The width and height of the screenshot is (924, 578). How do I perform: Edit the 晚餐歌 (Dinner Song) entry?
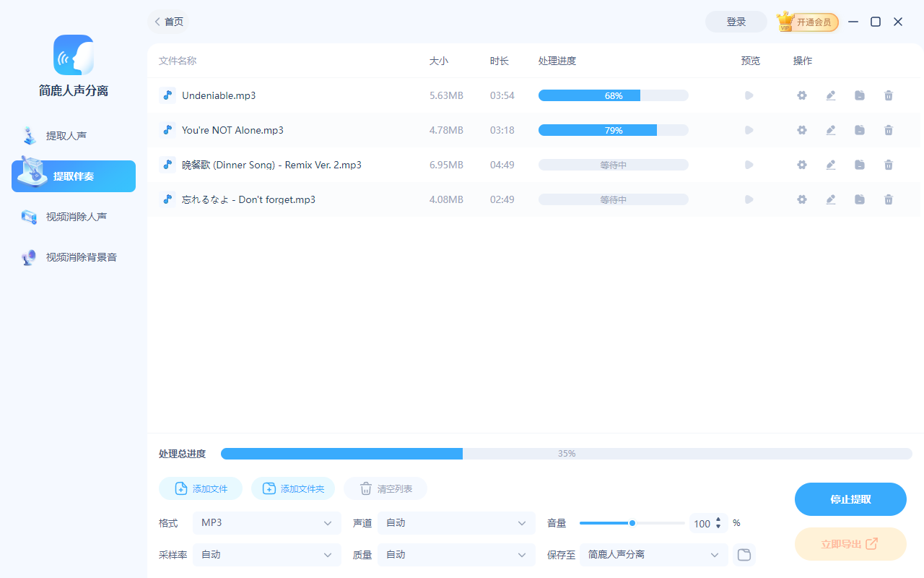pyautogui.click(x=831, y=165)
